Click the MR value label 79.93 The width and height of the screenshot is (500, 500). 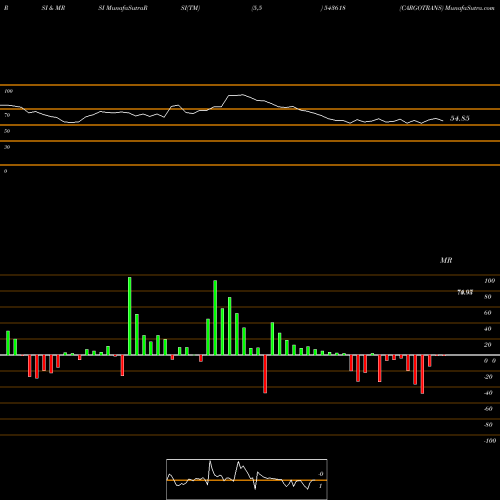[465, 292]
